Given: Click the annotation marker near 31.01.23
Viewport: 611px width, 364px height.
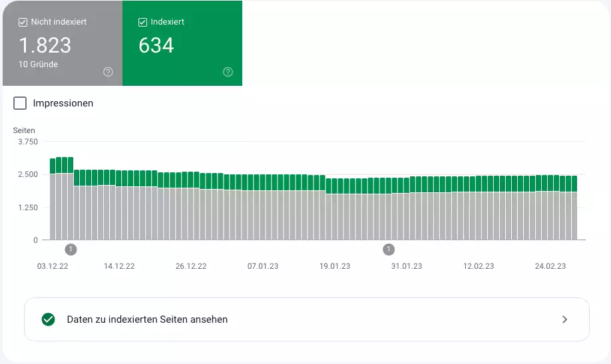Looking at the screenshot, I should coord(389,250).
